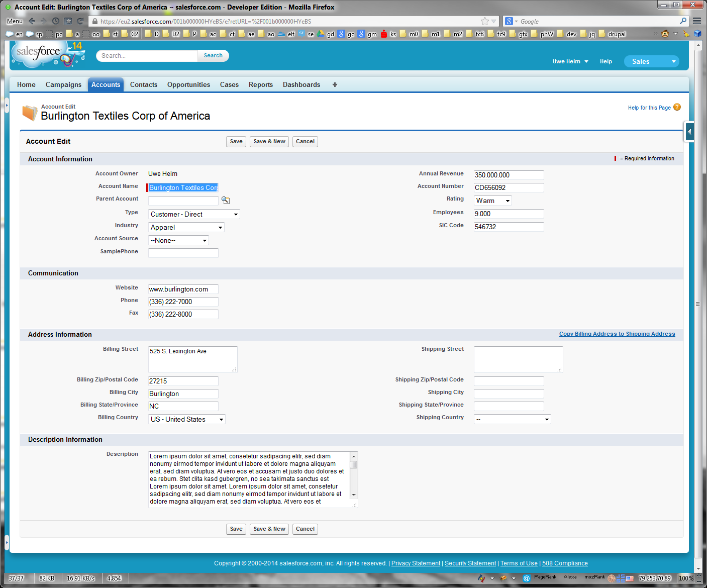Click the browser history clock icon

pos(56,21)
